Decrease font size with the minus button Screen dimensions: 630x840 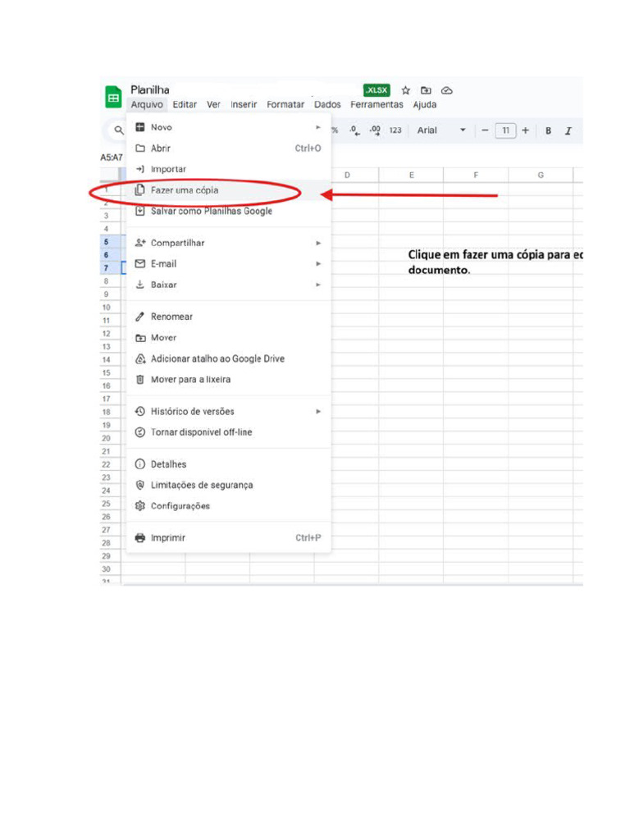coord(485,130)
